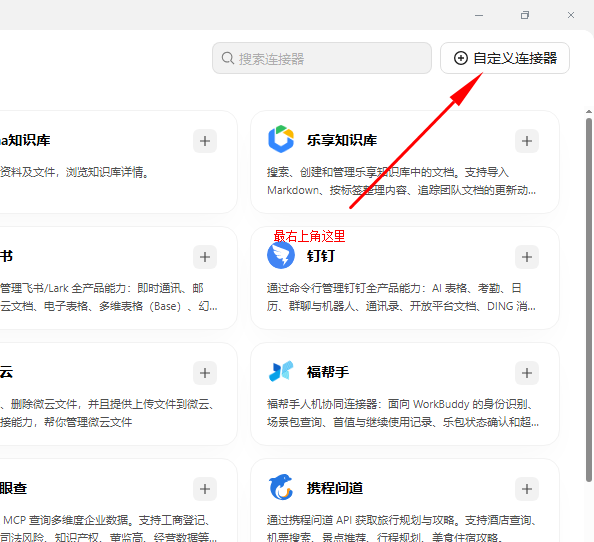The height and width of the screenshot is (542, 594).
Task: Add the 钉钉 connector with plus
Action: 527,257
